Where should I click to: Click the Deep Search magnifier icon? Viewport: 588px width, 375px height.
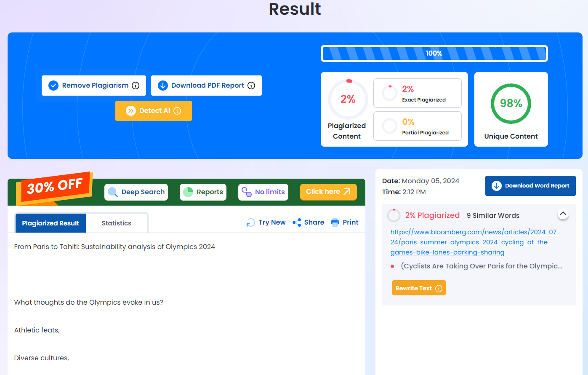tap(113, 192)
